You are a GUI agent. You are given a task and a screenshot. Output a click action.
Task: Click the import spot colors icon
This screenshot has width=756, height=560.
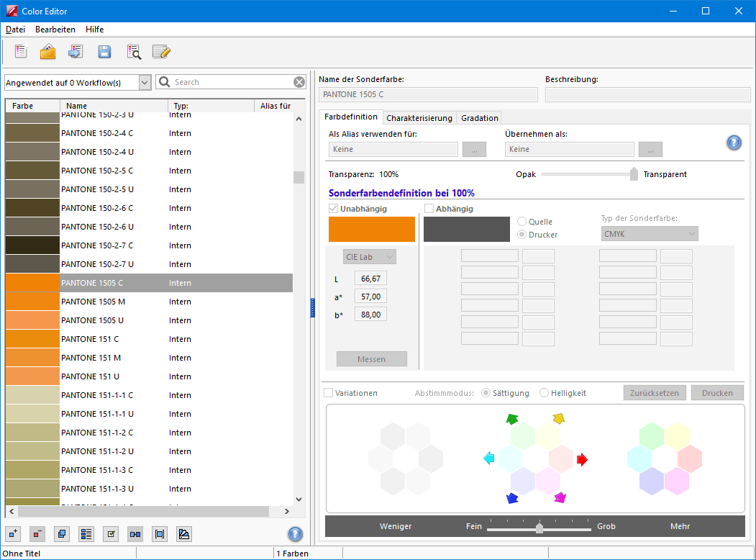coord(76,52)
